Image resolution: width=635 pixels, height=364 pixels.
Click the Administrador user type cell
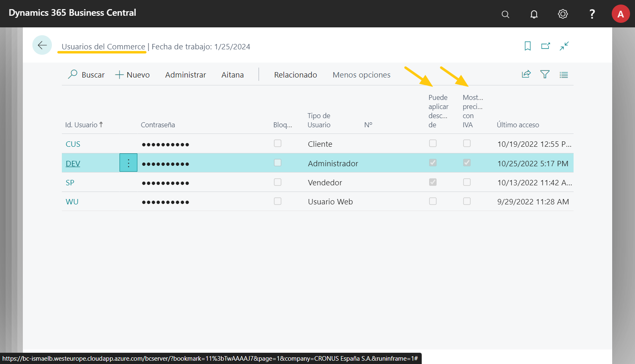(x=333, y=163)
